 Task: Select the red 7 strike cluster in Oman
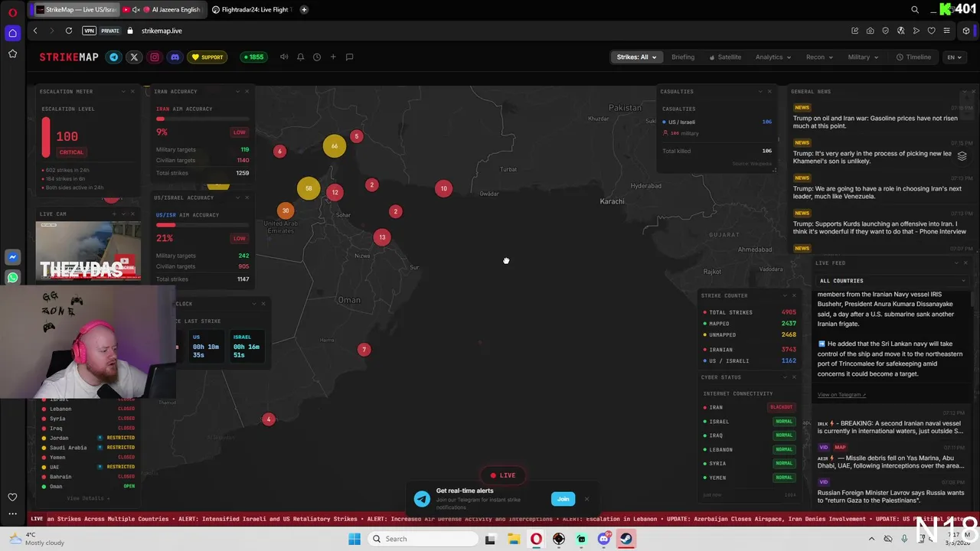coord(364,350)
